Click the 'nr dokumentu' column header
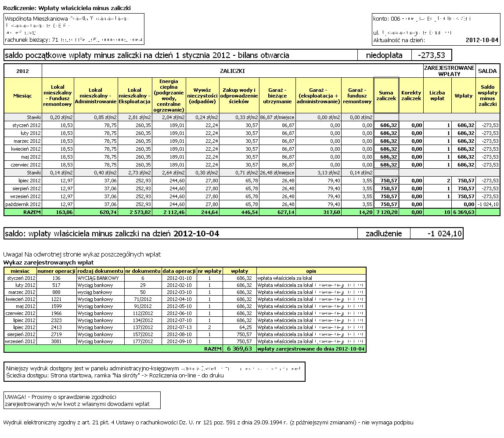The height and width of the screenshot is (438, 504). tap(143, 271)
